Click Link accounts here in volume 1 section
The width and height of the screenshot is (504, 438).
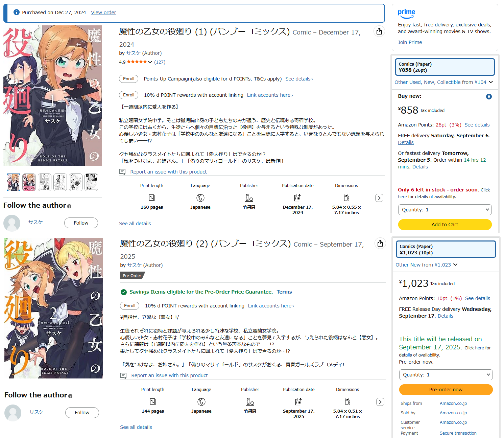pyautogui.click(x=270, y=95)
